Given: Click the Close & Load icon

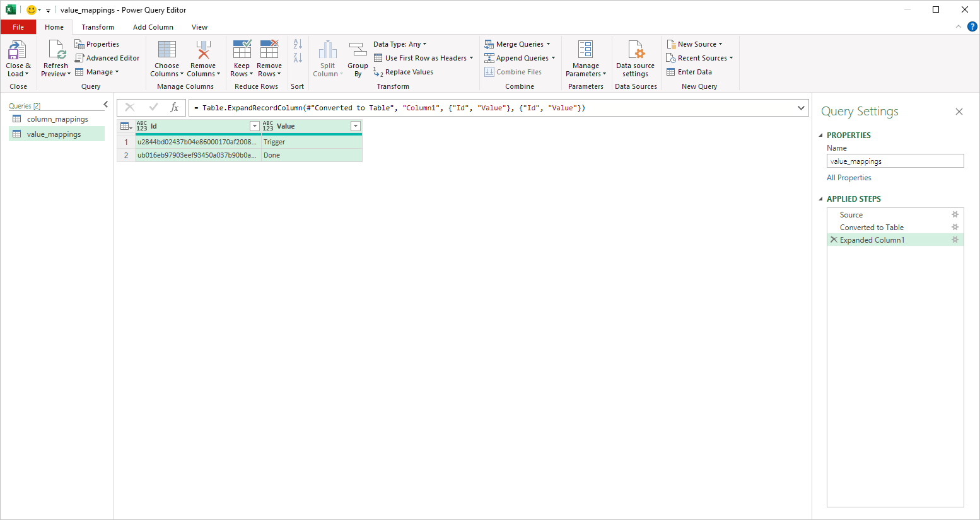Looking at the screenshot, I should tap(17, 50).
